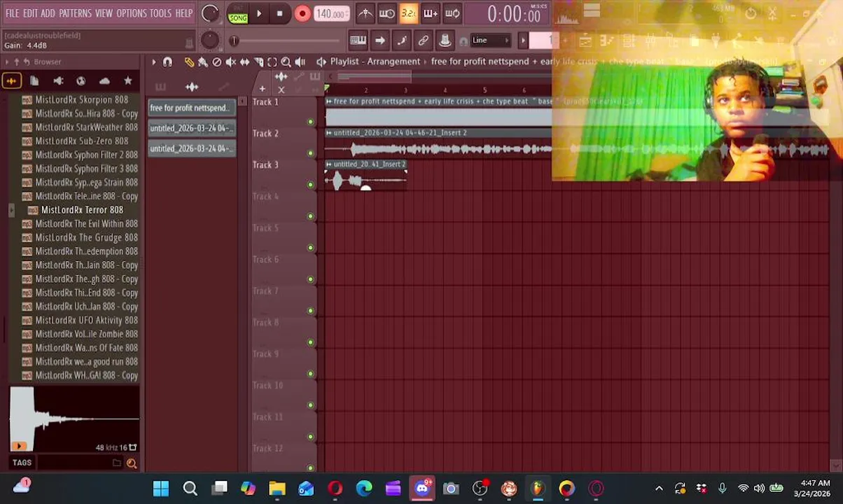Open the browser plugin database icon
The image size is (843, 504).
coord(58,81)
